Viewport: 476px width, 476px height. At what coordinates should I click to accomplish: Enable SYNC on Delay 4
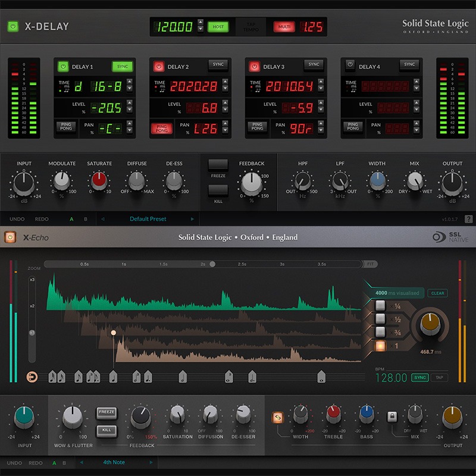click(409, 65)
